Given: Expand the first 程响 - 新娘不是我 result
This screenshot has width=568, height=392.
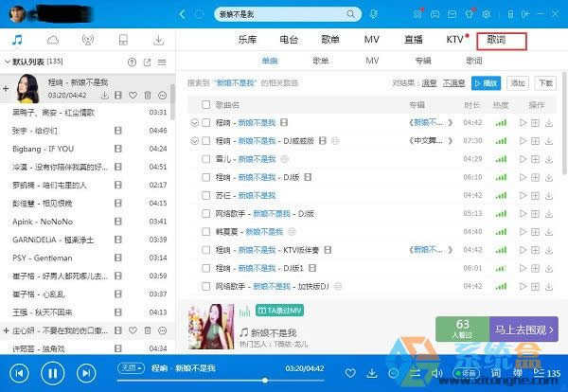Looking at the screenshot, I should pos(195,123).
